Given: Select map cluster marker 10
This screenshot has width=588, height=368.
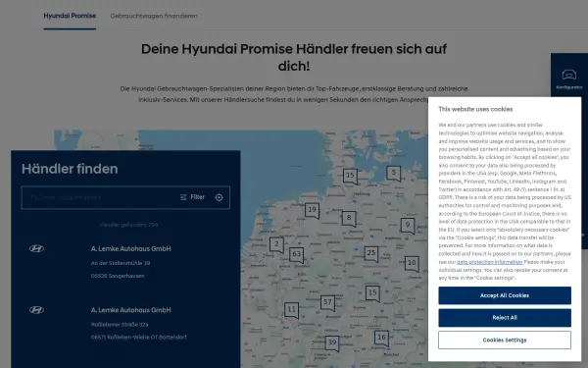Looking at the screenshot, I should (412, 264).
